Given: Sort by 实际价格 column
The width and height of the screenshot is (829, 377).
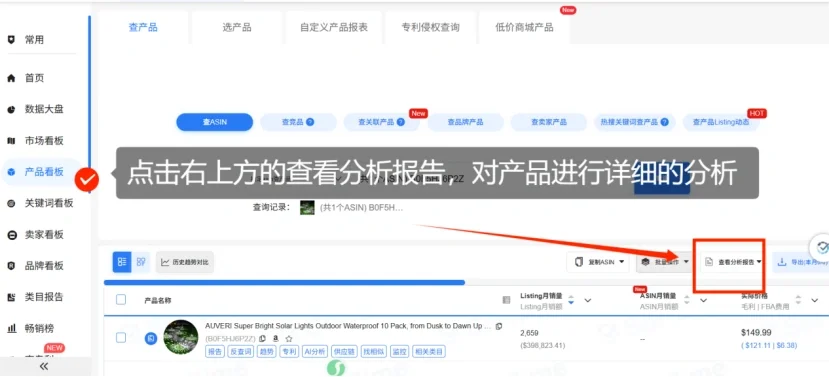Looking at the screenshot, I should click(x=798, y=300).
